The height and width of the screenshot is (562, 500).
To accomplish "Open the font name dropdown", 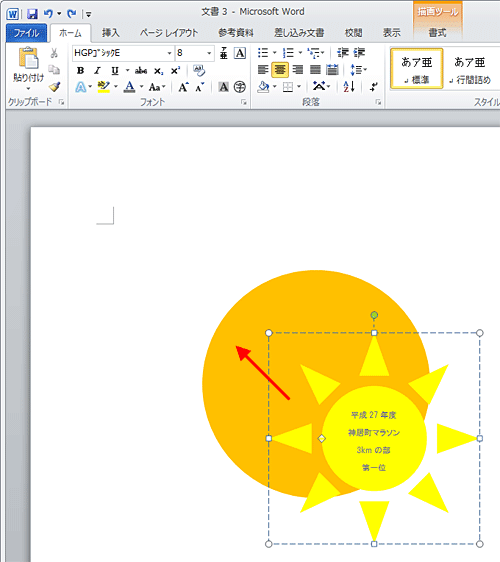I will click(x=169, y=53).
